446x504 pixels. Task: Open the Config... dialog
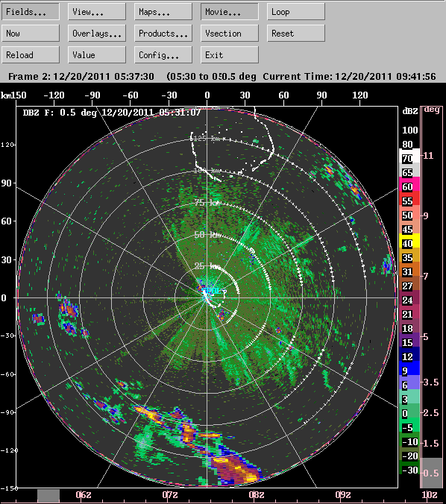point(163,55)
